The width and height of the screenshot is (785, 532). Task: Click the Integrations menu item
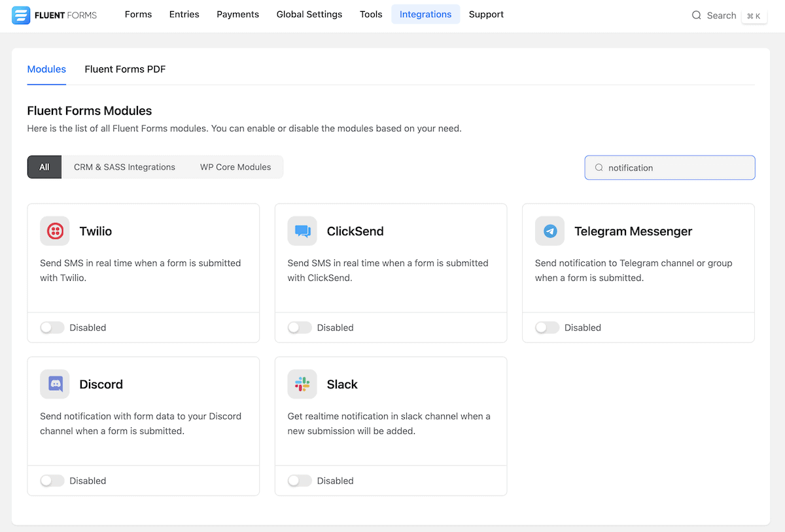pyautogui.click(x=425, y=14)
